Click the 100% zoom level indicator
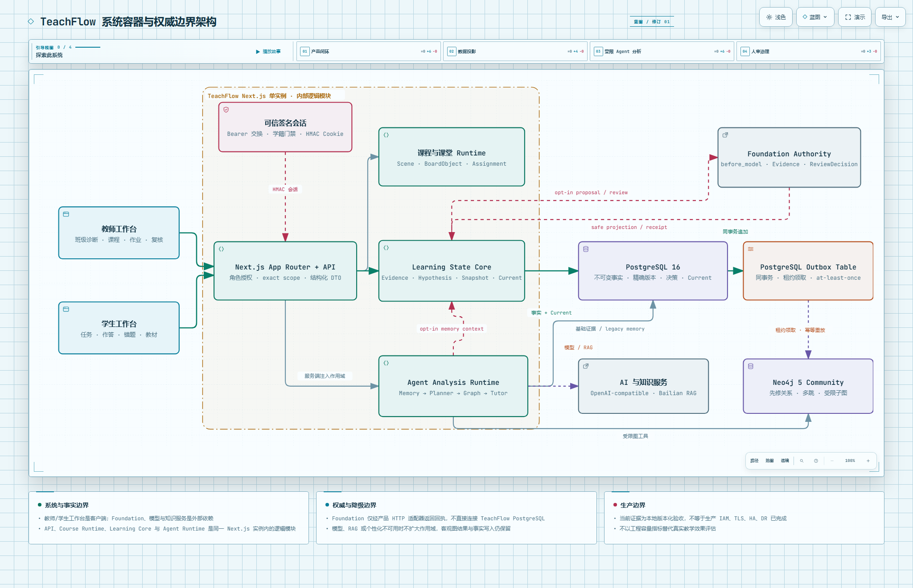Screen dimensions: 913x588 click(x=850, y=461)
